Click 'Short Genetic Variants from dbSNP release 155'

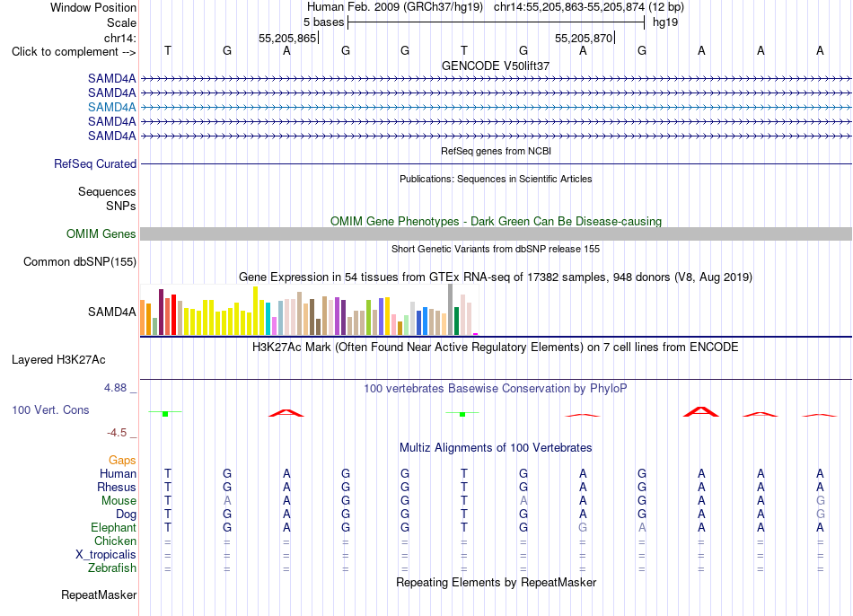click(x=496, y=249)
